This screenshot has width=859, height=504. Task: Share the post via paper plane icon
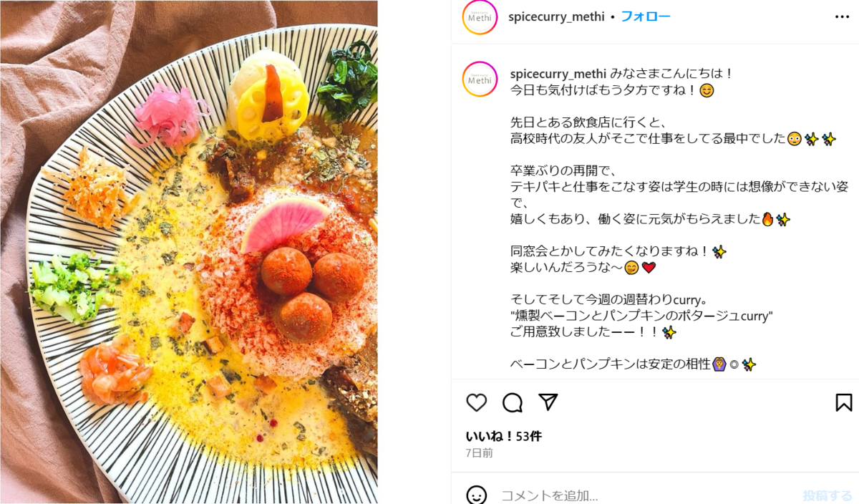pyautogui.click(x=548, y=402)
